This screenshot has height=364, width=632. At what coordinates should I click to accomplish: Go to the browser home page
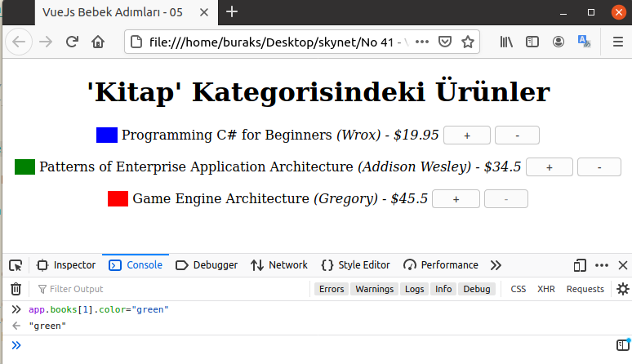click(98, 42)
